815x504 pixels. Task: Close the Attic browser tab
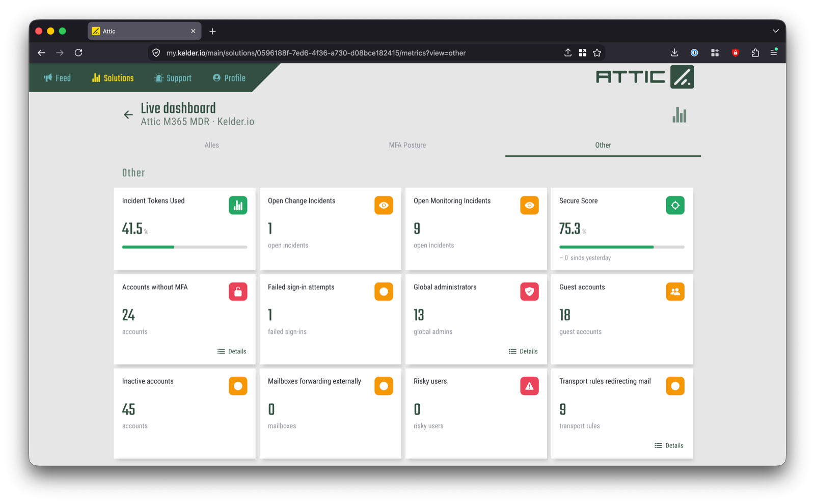click(193, 31)
